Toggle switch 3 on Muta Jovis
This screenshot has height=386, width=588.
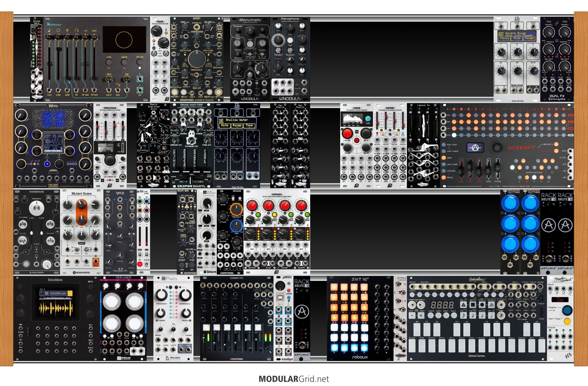(398, 301)
